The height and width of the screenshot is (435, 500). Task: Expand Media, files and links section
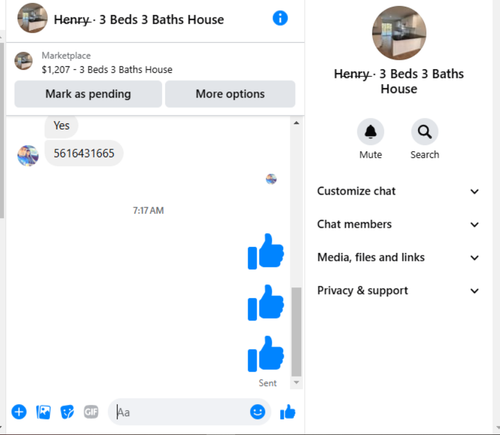point(398,257)
